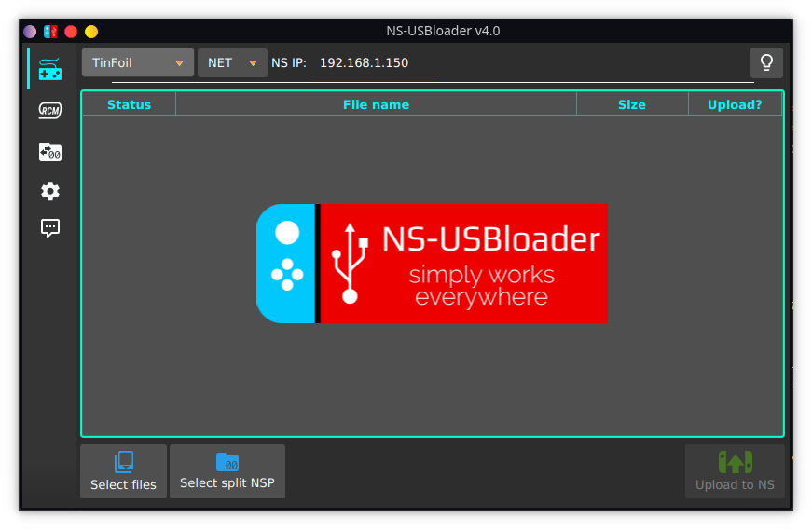Switch to the RCM payload tab
This screenshot has height=530, width=812.
coord(50,110)
